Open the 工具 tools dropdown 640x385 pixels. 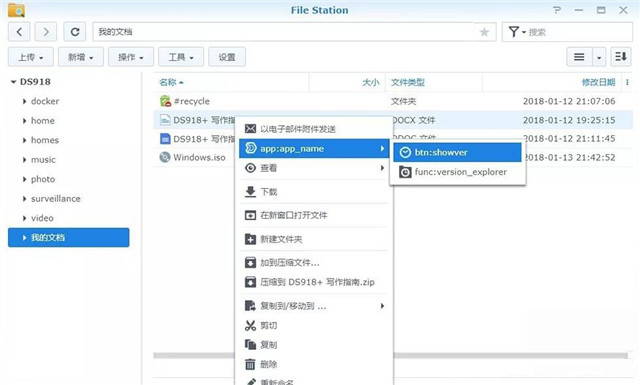[181, 57]
